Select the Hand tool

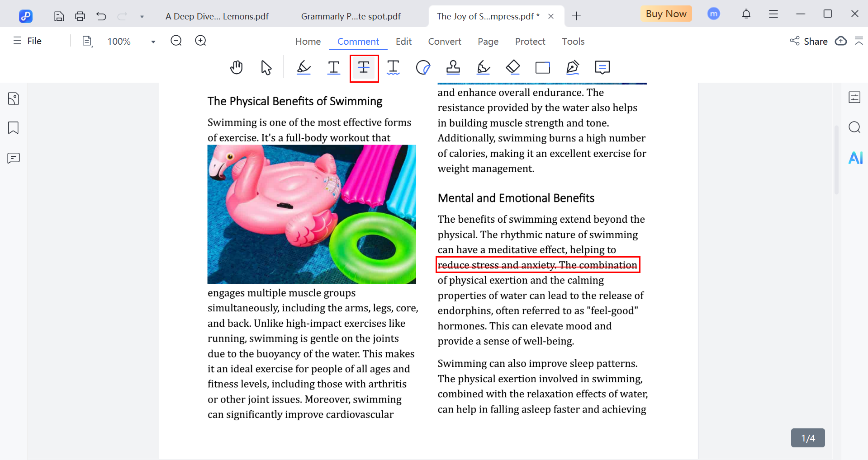[236, 68]
